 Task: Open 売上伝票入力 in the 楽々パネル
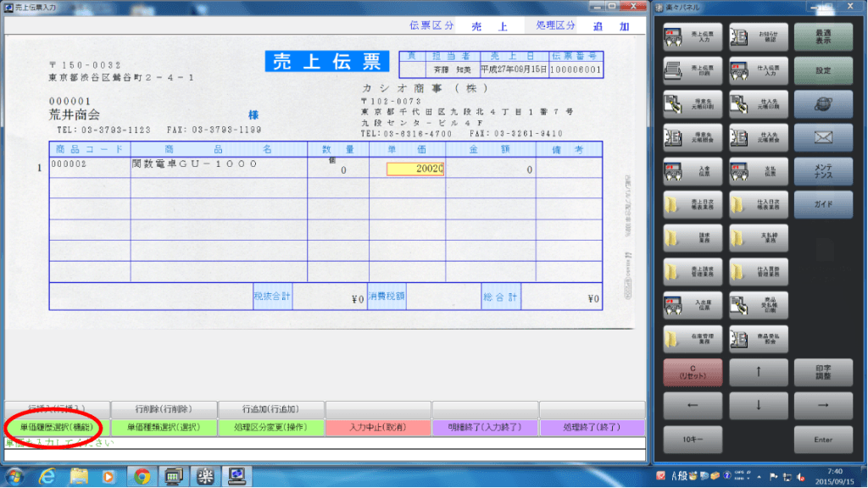[693, 37]
